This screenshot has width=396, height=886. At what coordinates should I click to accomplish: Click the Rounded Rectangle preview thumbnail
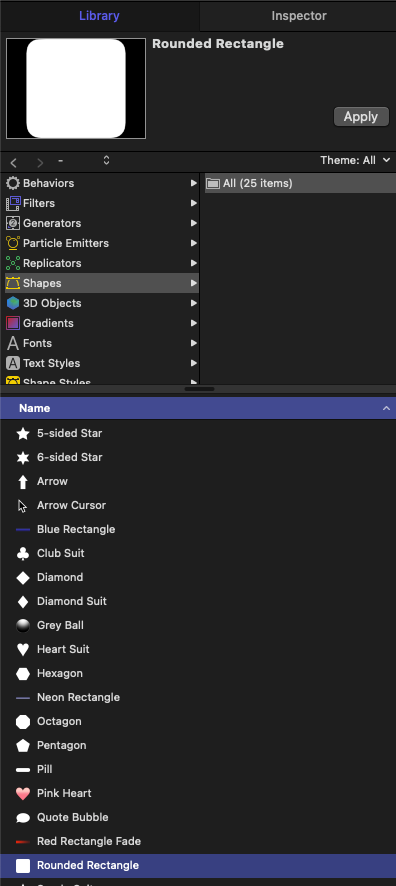(x=76, y=88)
